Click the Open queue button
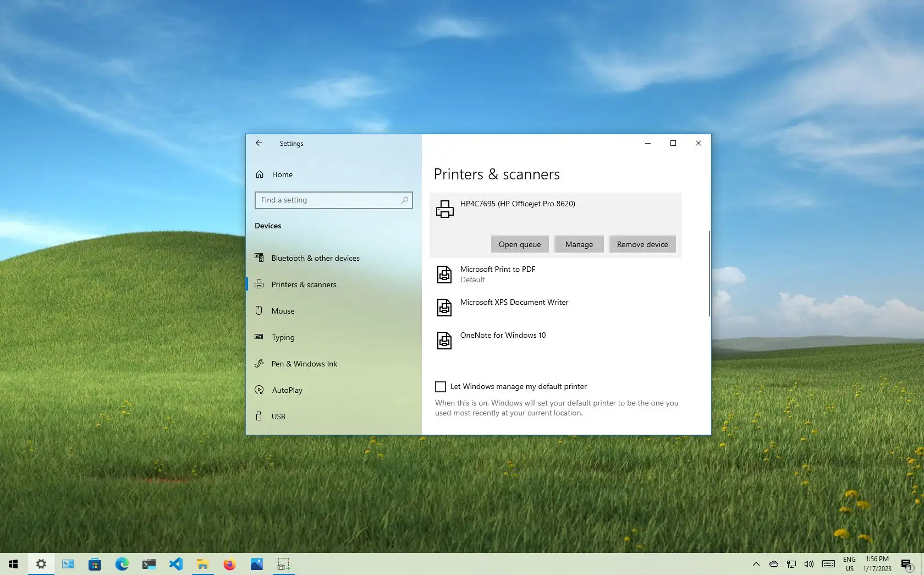 pos(519,244)
